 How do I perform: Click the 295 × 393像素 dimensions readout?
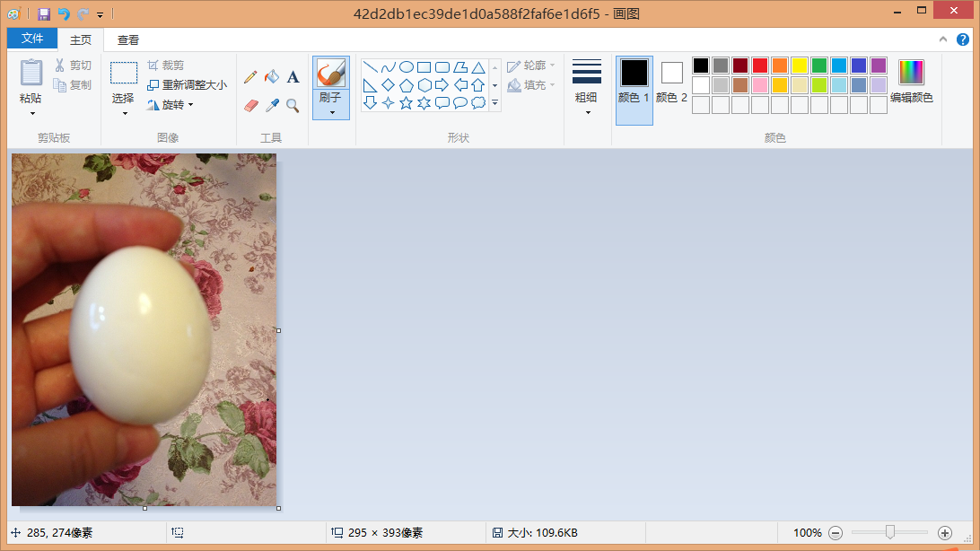(x=386, y=533)
